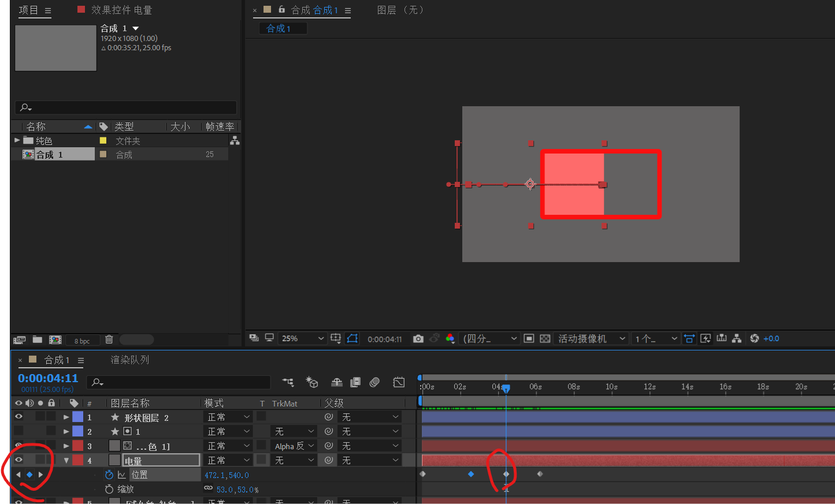Go to next 位置 keyframe
This screenshot has height=504, width=835.
coord(40,475)
